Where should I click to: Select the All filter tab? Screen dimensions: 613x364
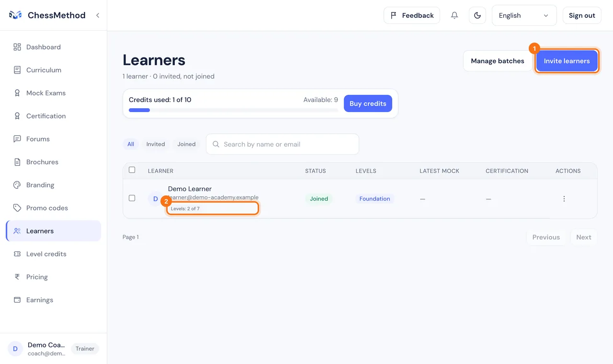[x=131, y=144]
